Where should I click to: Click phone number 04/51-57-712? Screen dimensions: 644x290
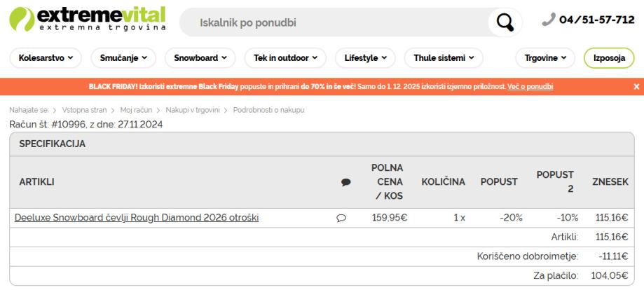click(597, 20)
